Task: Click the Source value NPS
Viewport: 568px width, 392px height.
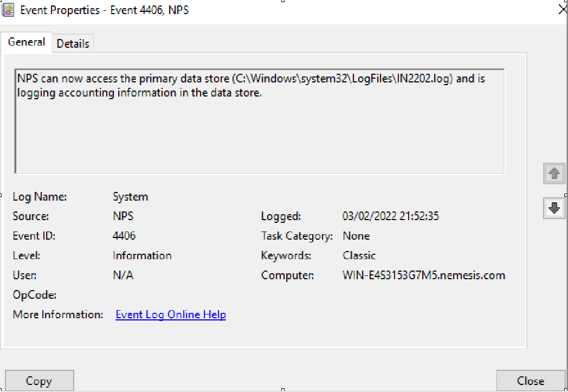Action: pyautogui.click(x=122, y=216)
